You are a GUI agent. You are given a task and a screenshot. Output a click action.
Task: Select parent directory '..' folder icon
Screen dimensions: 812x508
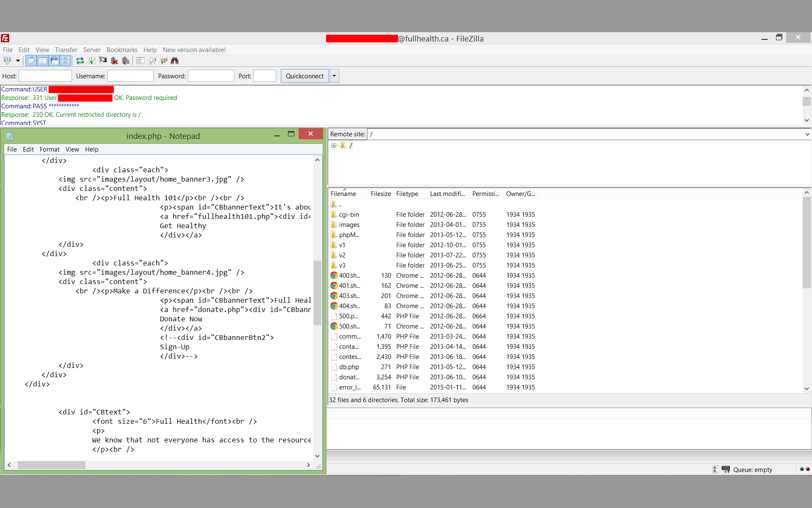[334, 204]
